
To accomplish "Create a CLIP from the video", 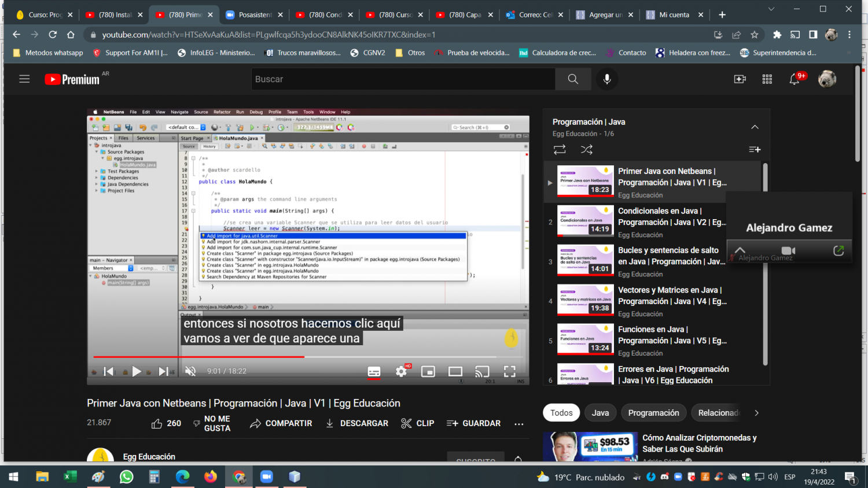I will (418, 423).
